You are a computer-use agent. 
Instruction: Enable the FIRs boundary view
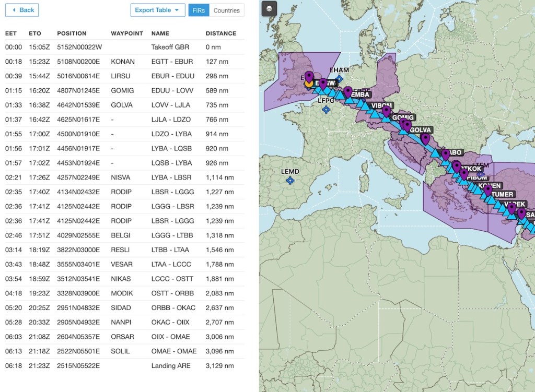point(199,10)
